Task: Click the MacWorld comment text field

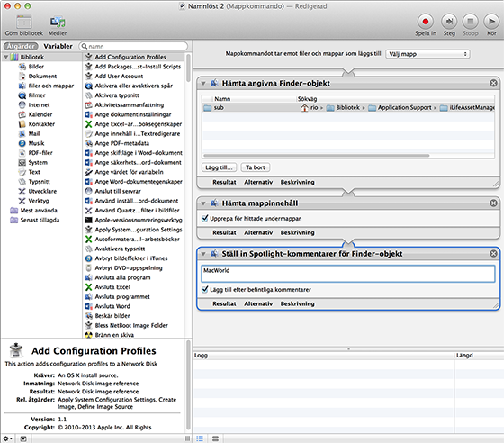Action: [348, 274]
